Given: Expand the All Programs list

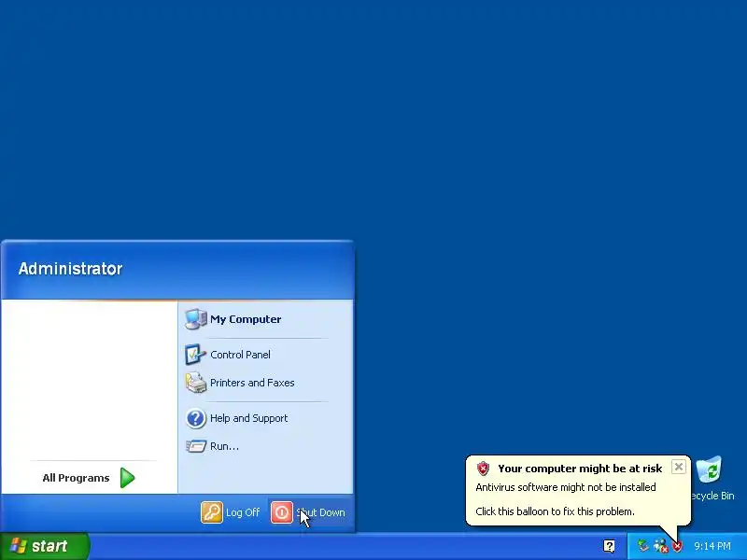Looking at the screenshot, I should click(x=89, y=478).
